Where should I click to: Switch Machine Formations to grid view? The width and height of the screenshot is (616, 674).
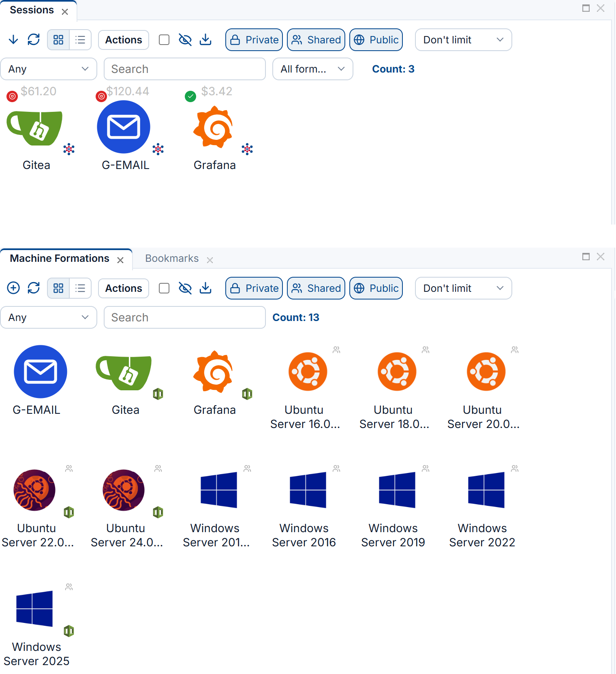tap(58, 288)
